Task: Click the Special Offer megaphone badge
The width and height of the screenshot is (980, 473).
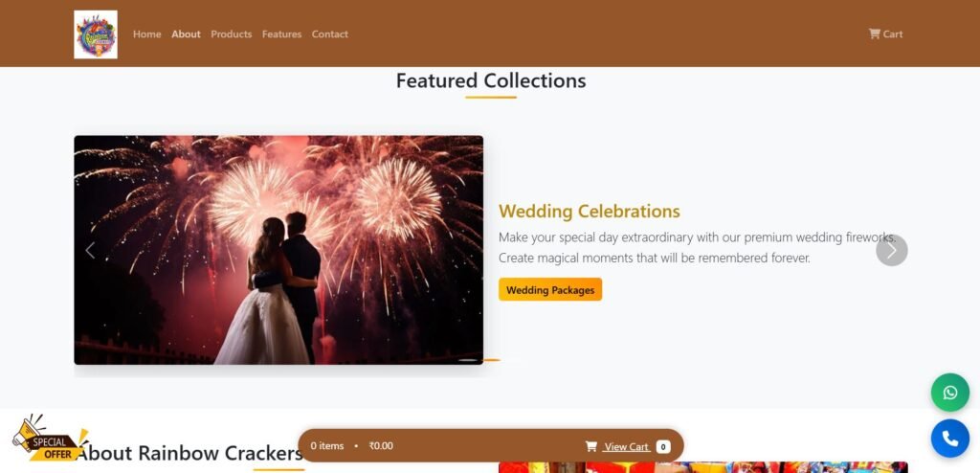Action: (50, 438)
